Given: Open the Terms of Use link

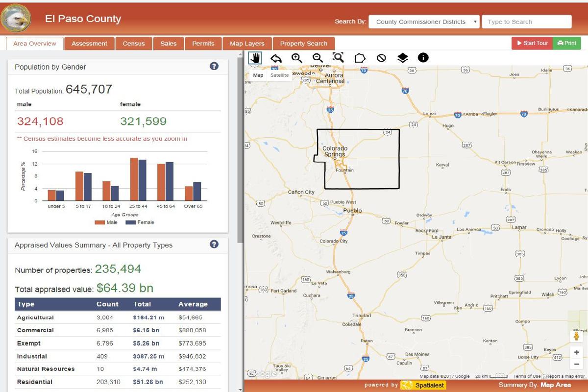Looking at the screenshot, I should click(x=527, y=376).
